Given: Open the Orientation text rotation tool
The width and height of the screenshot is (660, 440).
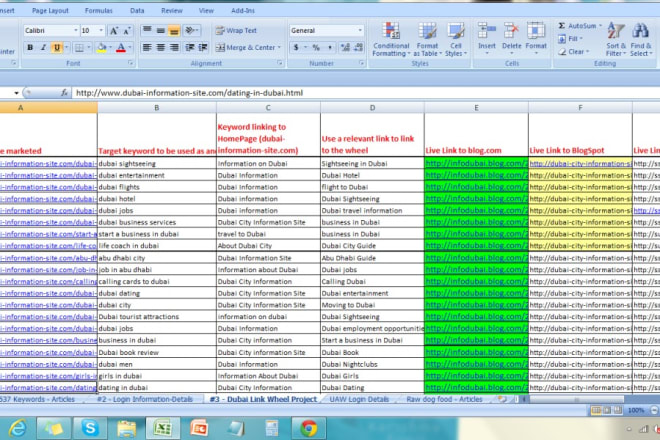Looking at the screenshot, I should tap(191, 30).
